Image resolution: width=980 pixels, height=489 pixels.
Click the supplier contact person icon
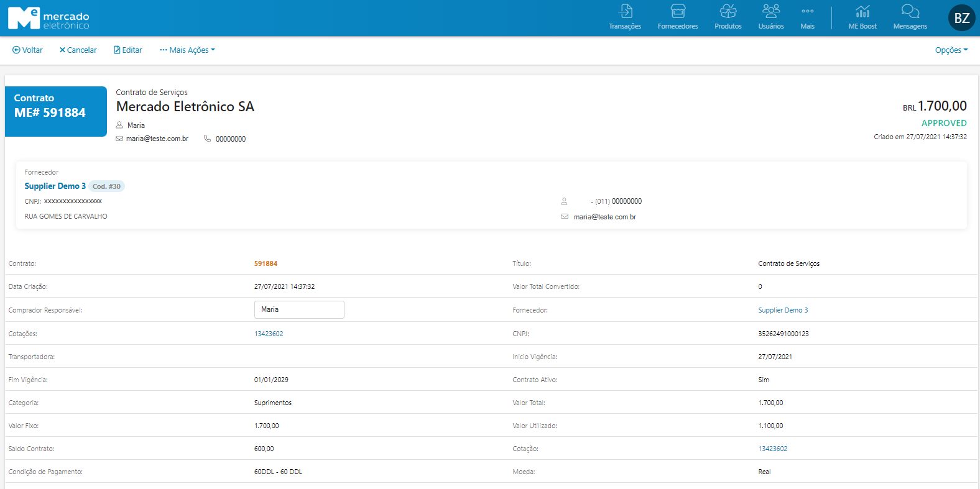pyautogui.click(x=565, y=201)
